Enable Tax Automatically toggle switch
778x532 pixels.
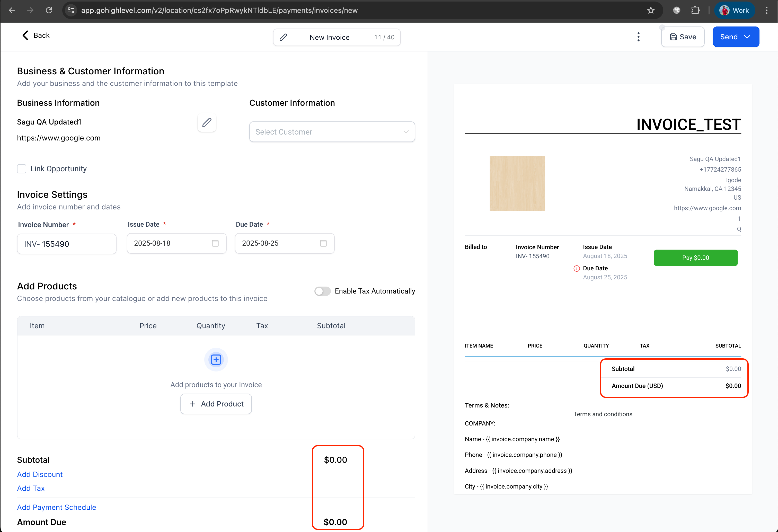[322, 291]
